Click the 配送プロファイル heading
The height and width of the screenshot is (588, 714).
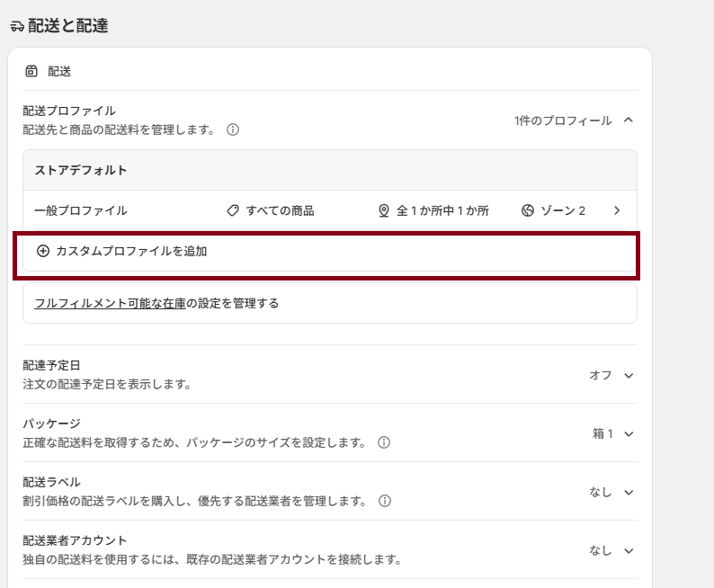tap(69, 111)
